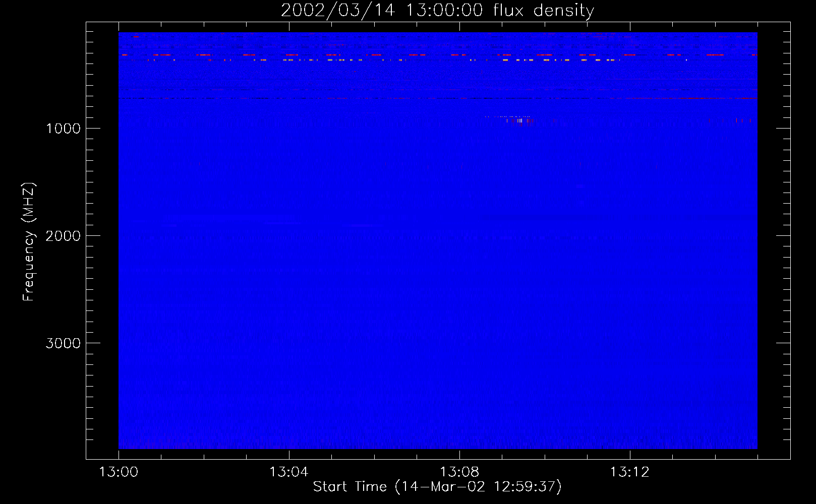The height and width of the screenshot is (504, 816).
Task: Click the bright white burst after 13:09 near 1000 MHz
Action: pos(519,120)
